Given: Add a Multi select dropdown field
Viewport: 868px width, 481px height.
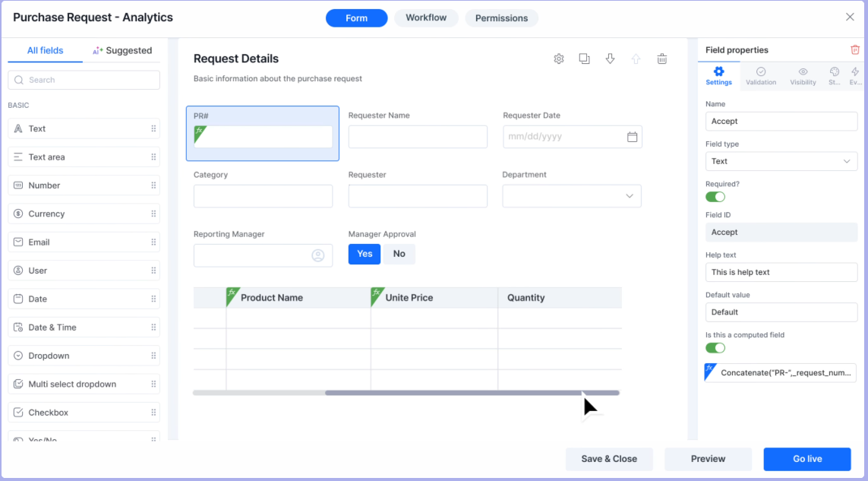Looking at the screenshot, I should pos(84,384).
